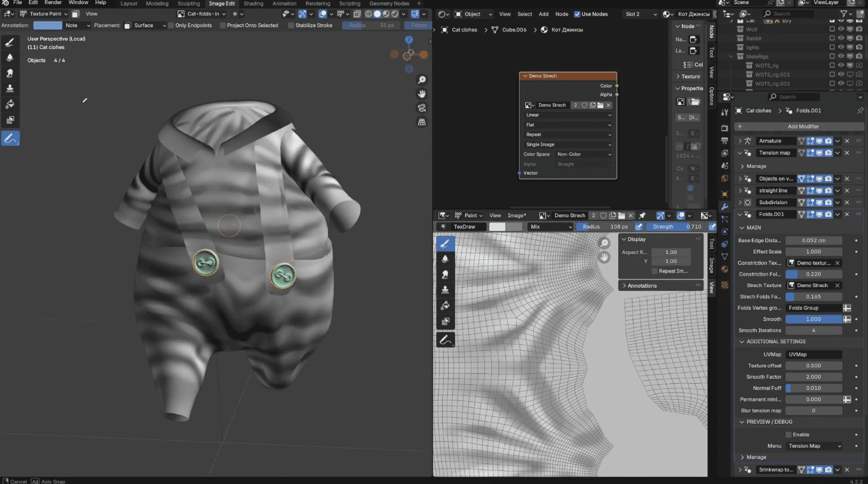Image resolution: width=868 pixels, height=484 pixels.
Task: Remove the Tension map modifier
Action: (x=847, y=153)
